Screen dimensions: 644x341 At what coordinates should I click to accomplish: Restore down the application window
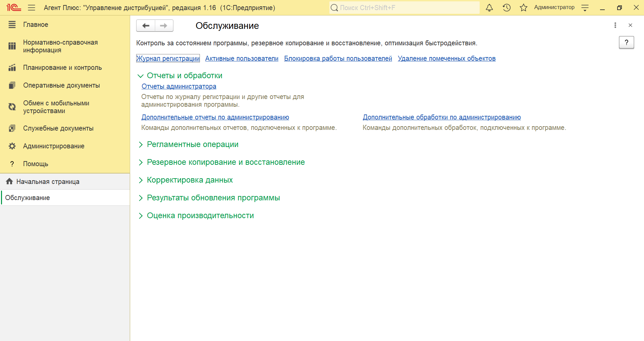point(619,8)
